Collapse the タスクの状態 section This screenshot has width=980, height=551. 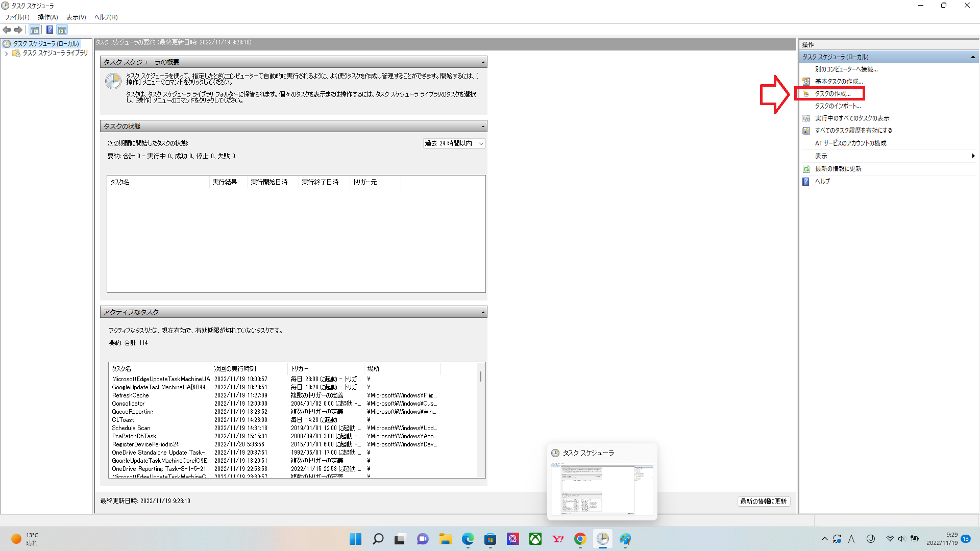click(483, 127)
